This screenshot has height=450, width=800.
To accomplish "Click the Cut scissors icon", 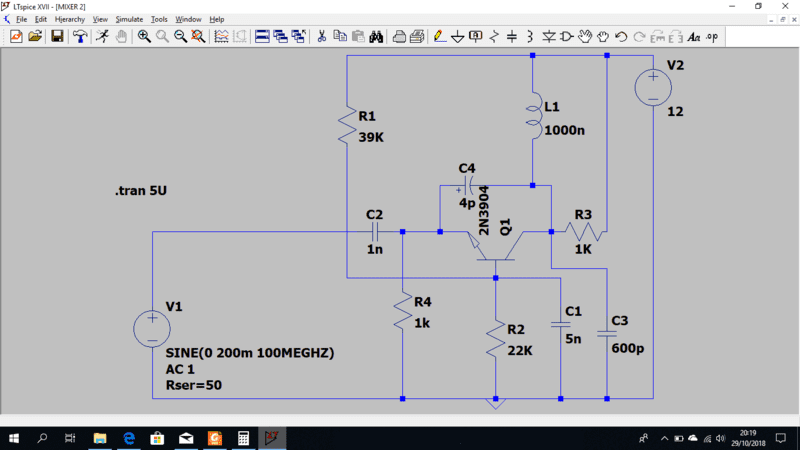I will [322, 37].
